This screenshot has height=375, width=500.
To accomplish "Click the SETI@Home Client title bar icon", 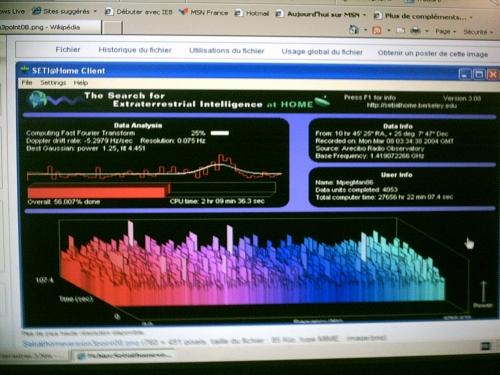I will [x=25, y=70].
